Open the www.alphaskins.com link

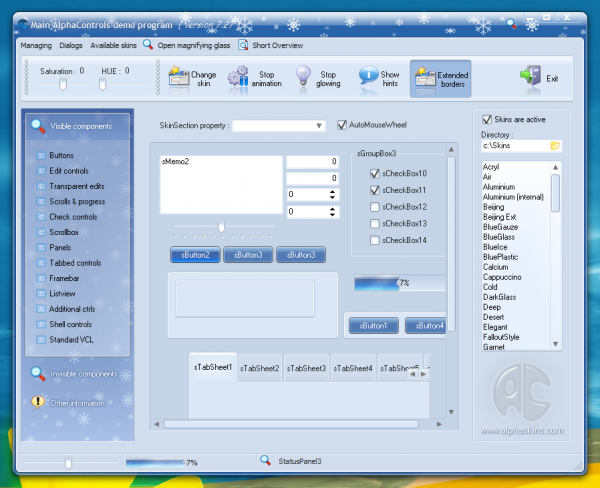point(521,430)
